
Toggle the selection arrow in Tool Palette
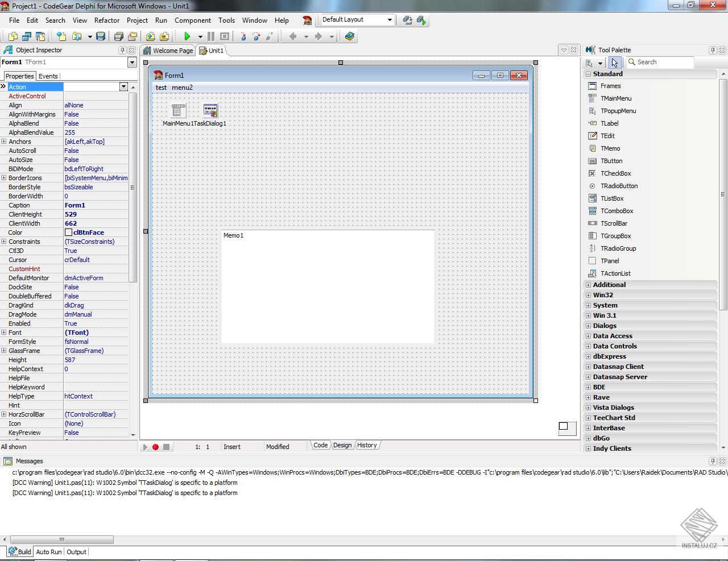(x=614, y=63)
